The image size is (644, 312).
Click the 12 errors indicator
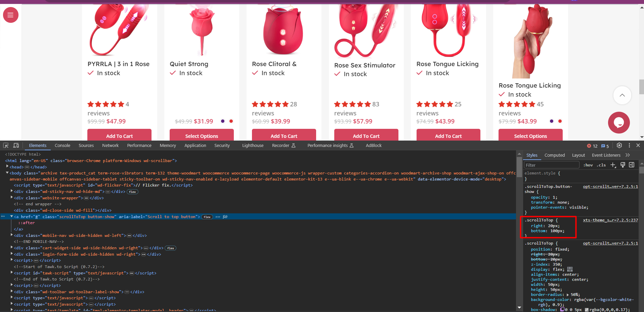(592, 146)
